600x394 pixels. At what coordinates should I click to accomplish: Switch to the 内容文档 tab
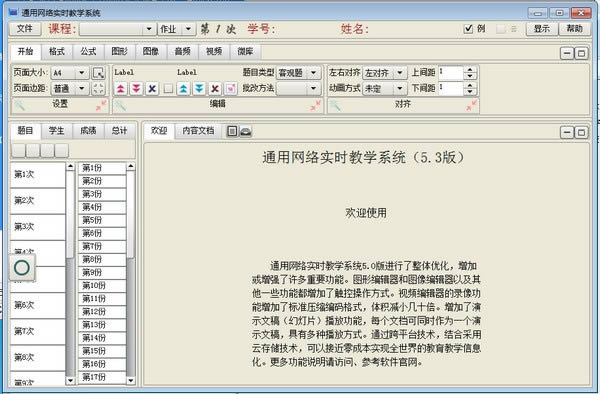click(x=198, y=131)
